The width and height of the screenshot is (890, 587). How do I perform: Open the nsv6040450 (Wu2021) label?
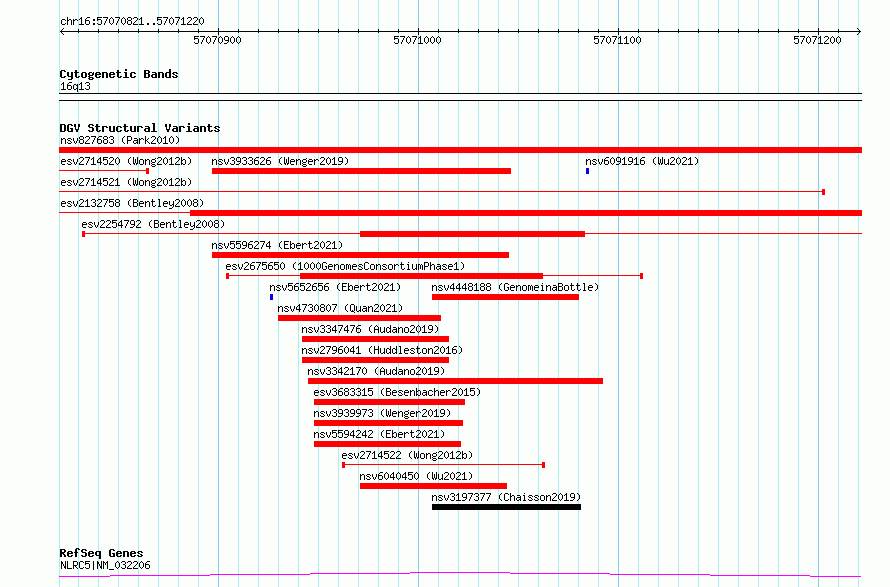tap(416, 476)
